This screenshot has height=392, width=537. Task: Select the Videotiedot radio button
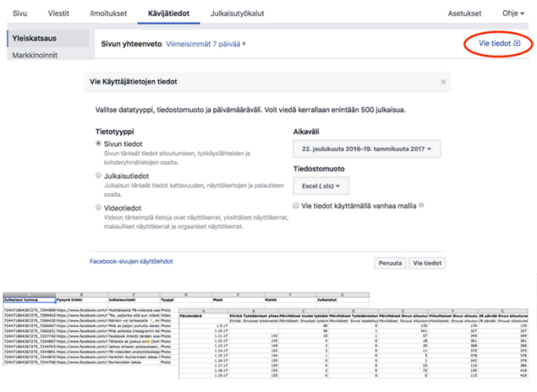pyautogui.click(x=97, y=208)
